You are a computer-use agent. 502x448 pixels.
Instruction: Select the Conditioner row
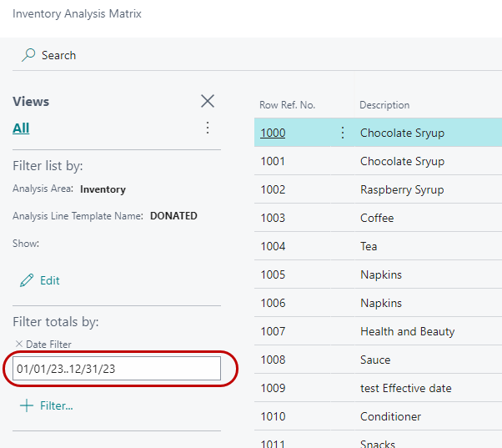point(390,416)
